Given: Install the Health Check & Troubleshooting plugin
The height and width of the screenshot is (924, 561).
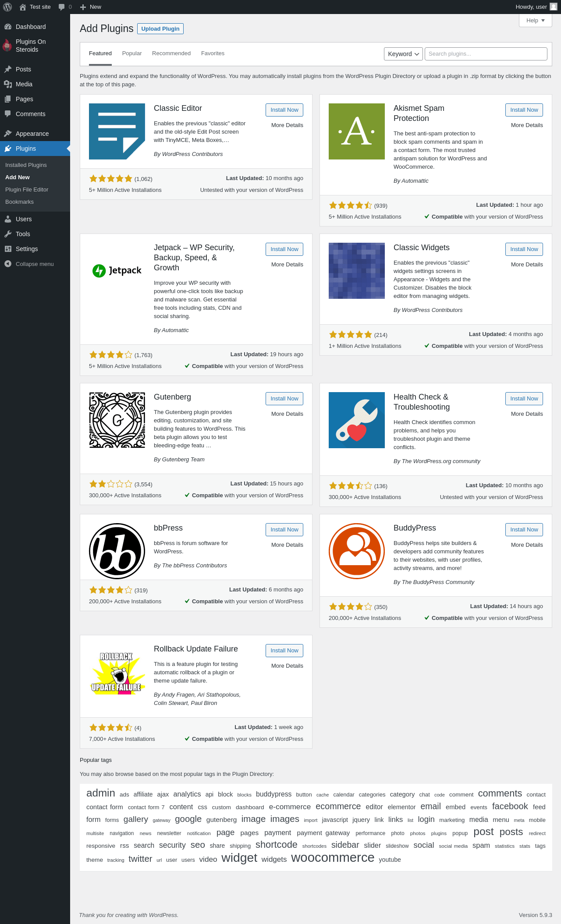Looking at the screenshot, I should (x=524, y=399).
